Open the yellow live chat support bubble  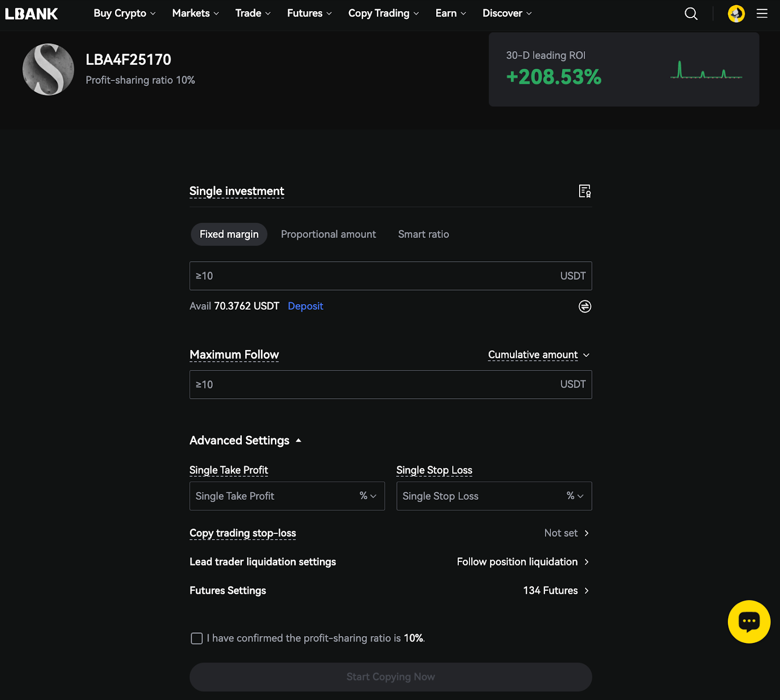point(749,622)
